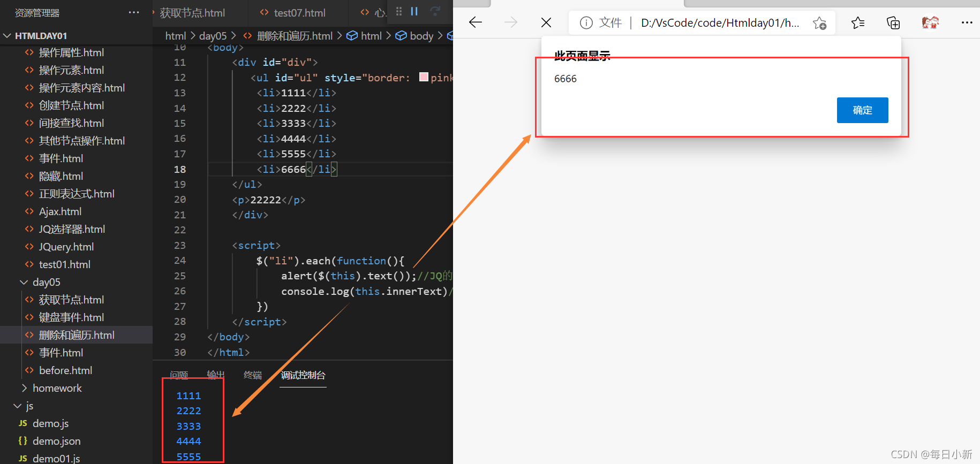Open browser collections icon

coord(893,22)
